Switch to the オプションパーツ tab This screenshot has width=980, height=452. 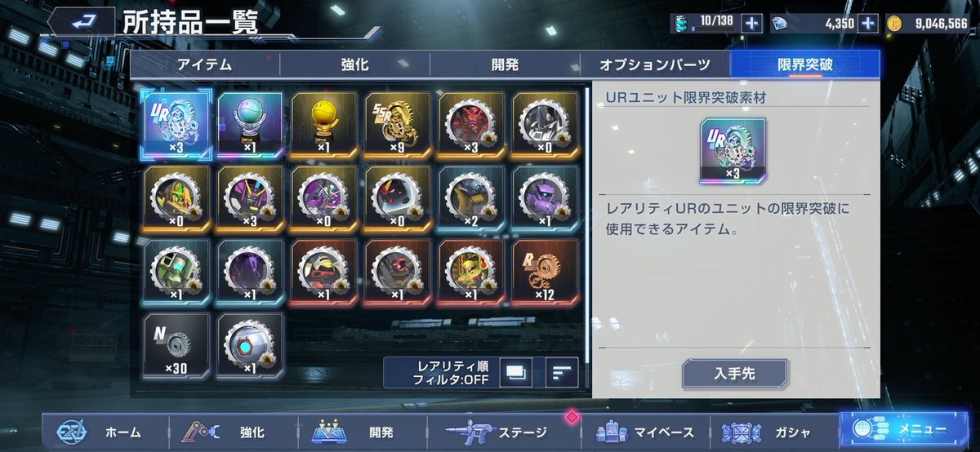pos(655,64)
